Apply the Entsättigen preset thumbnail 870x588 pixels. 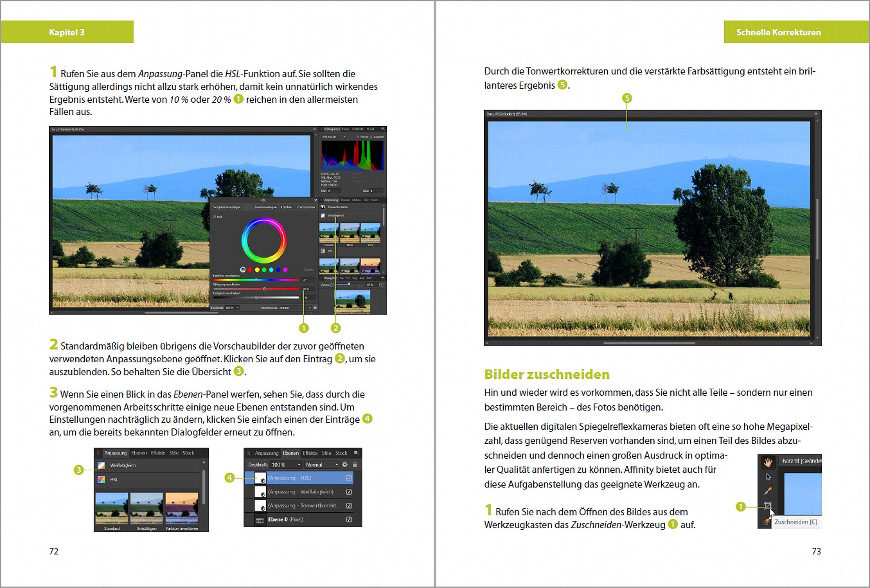click(x=147, y=508)
